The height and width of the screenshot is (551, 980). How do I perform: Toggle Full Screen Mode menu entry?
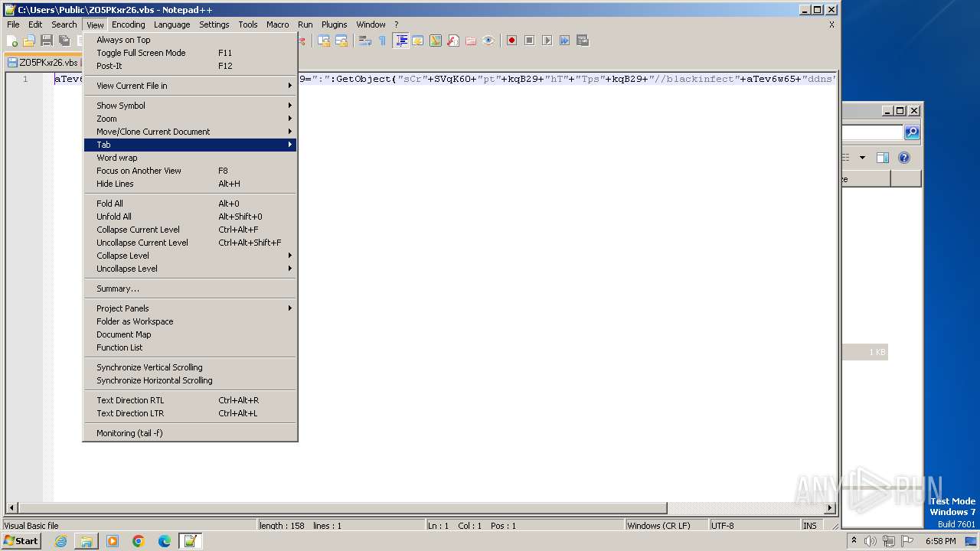pos(190,53)
